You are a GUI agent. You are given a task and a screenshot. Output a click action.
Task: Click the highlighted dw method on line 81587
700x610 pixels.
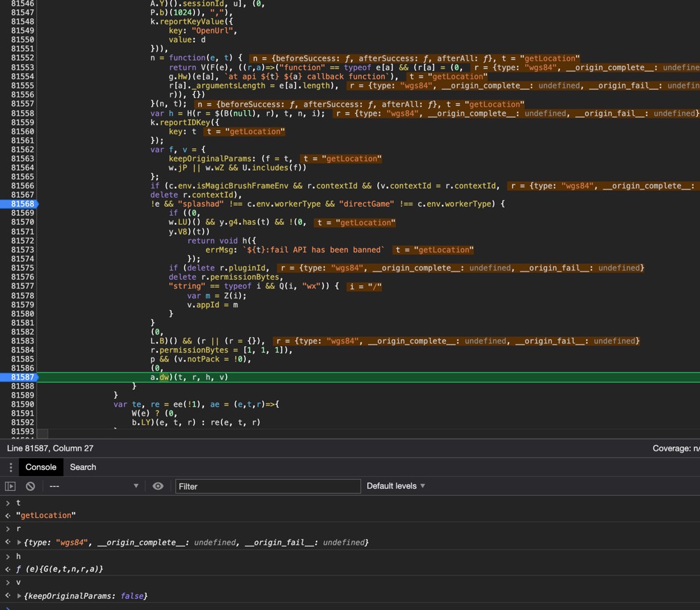[164, 377]
